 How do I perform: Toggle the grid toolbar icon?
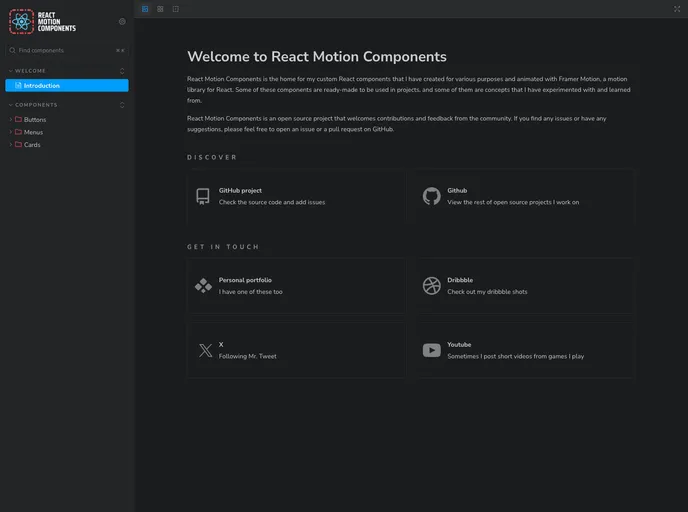click(160, 9)
